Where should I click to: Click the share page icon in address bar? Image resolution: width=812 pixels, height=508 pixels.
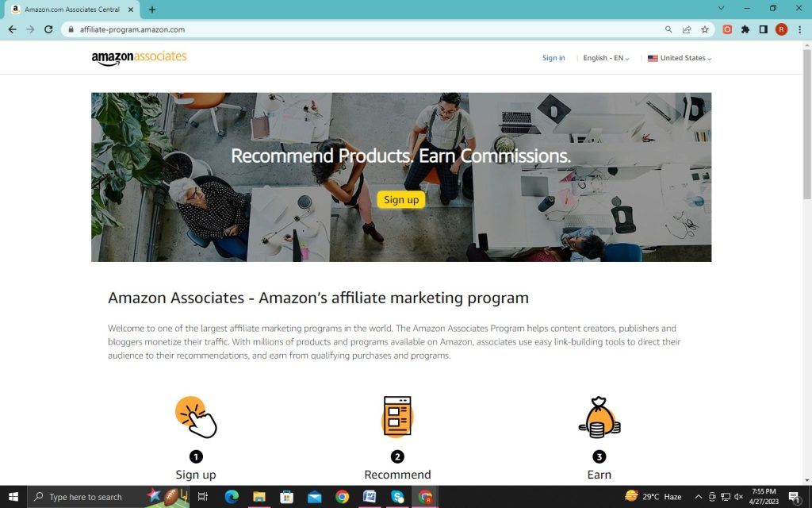(x=687, y=29)
